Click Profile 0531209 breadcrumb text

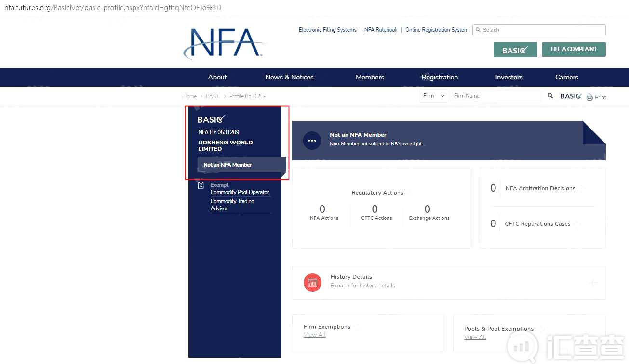[248, 96]
